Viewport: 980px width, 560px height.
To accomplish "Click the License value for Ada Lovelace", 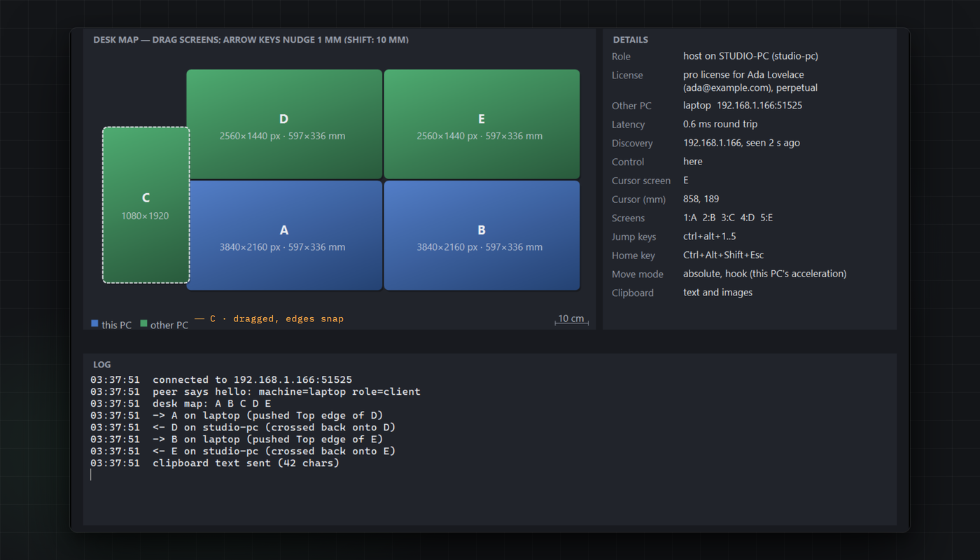I will [750, 81].
